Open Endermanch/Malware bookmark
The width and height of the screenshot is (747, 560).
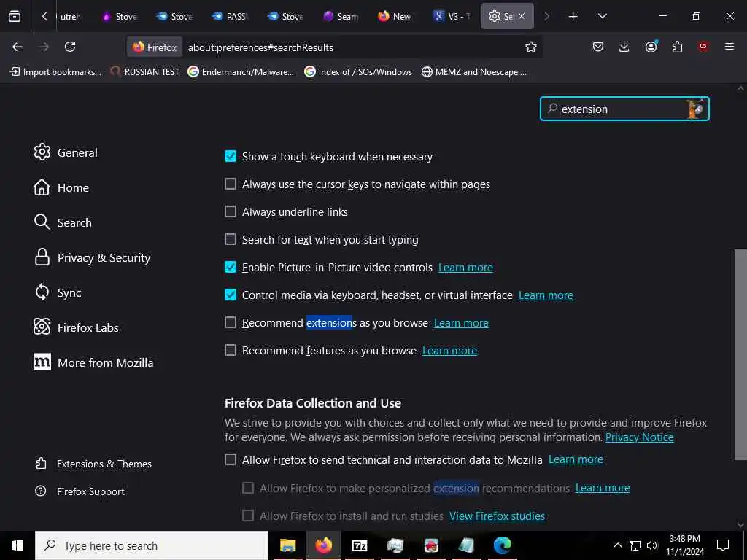coord(241,72)
